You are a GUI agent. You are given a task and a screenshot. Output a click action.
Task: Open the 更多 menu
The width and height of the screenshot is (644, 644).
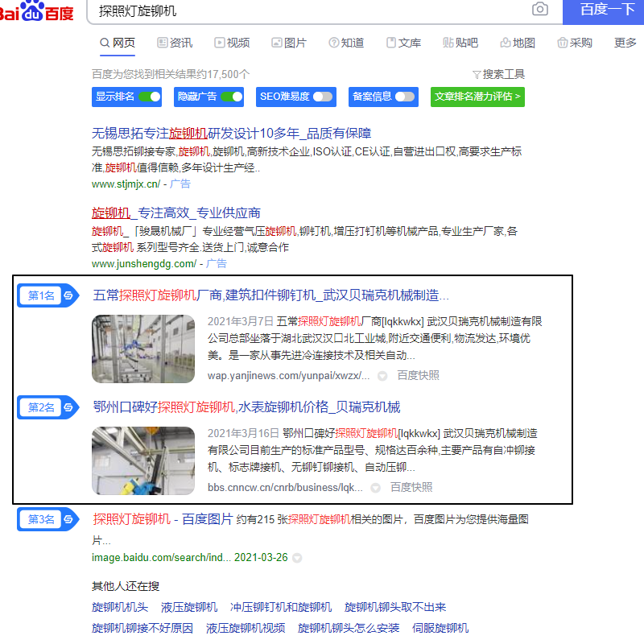(625, 43)
